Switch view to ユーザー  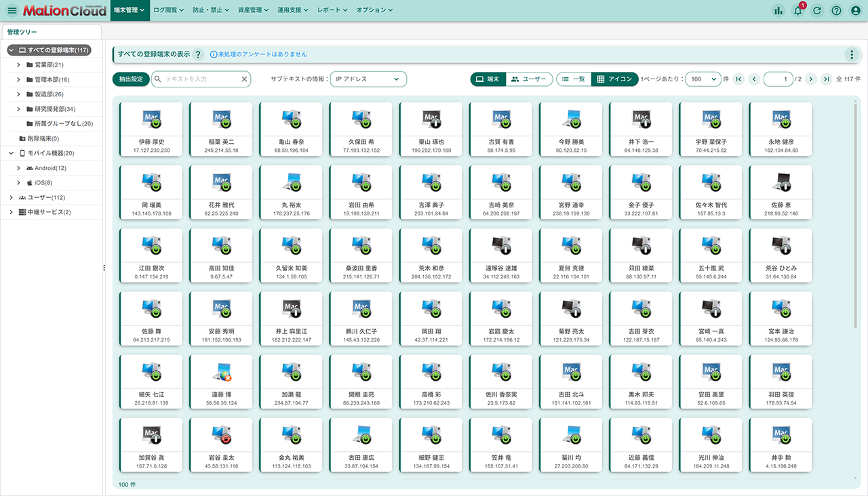click(x=528, y=79)
